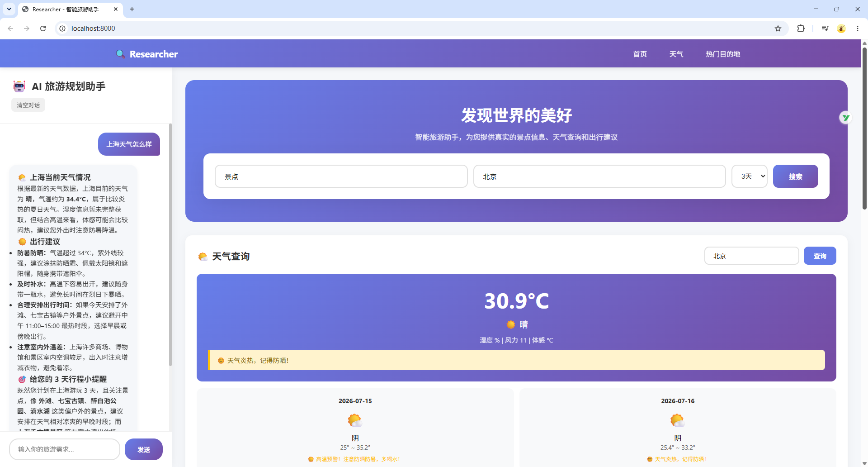Viewport: 868px width, 467px height.
Task: Focus the 景点 search input field
Action: point(341,176)
